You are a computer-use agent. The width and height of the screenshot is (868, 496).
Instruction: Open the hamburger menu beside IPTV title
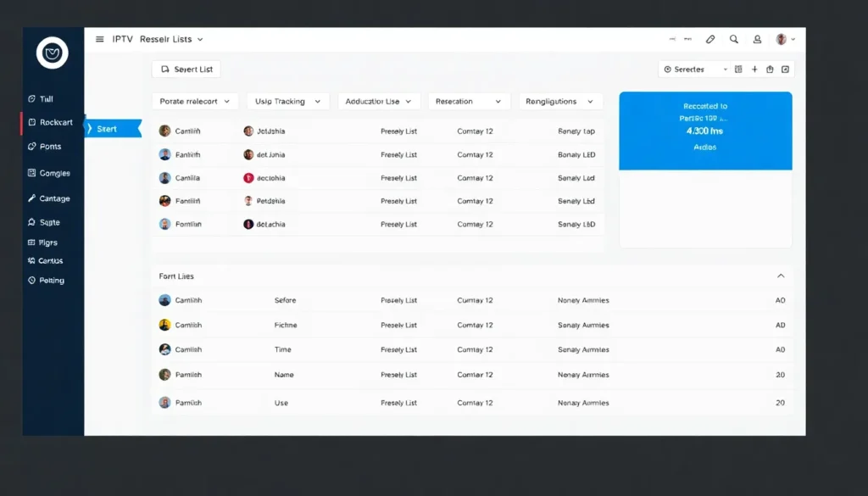(x=100, y=39)
